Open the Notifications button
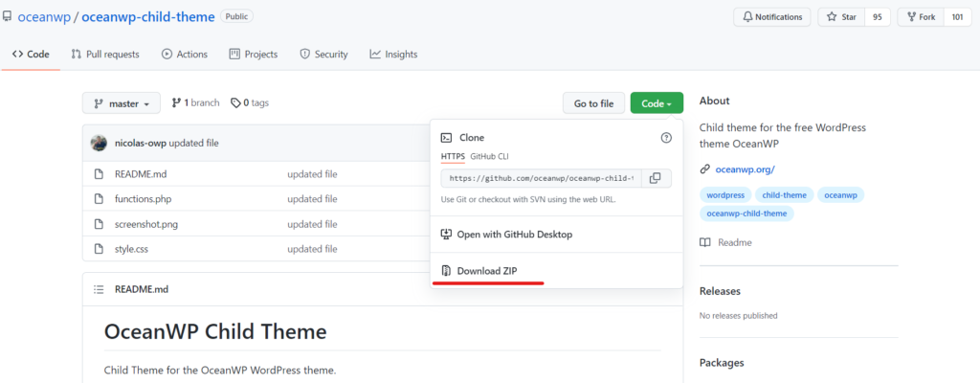 [772, 17]
